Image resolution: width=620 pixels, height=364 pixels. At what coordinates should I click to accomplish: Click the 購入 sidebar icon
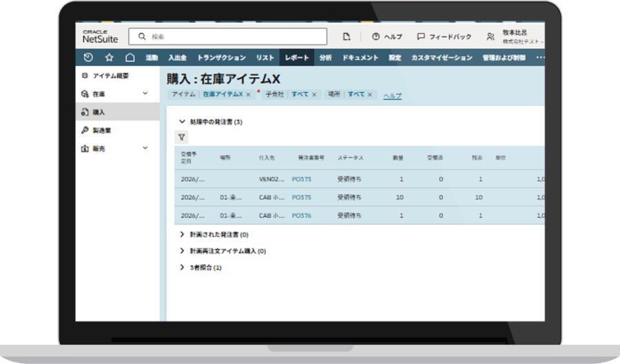[x=85, y=112]
